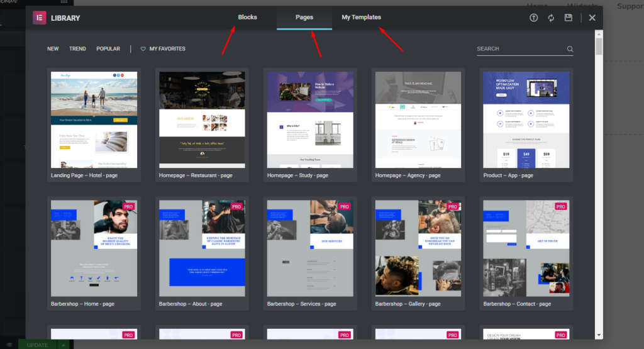Open the import template upload icon
Image resolution: width=644 pixels, height=349 pixels.
coord(533,18)
